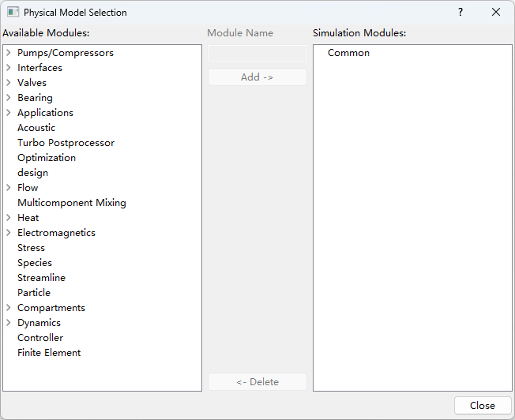Click the Module Name input field
Screen dimensions: 515x420
point(257,53)
